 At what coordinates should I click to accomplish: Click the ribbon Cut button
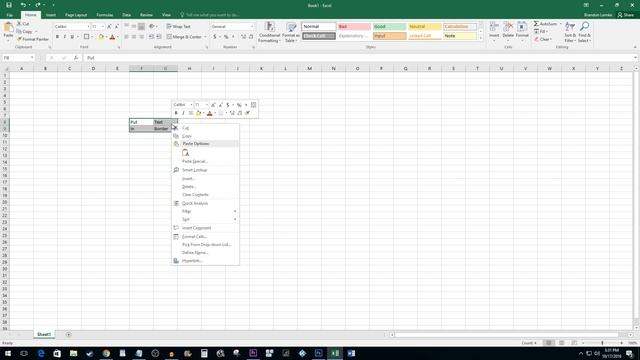[23, 24]
